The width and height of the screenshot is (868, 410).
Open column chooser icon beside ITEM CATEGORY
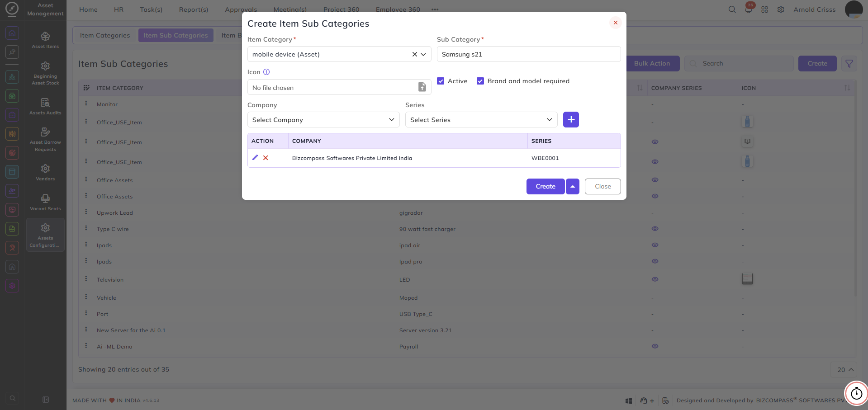86,88
